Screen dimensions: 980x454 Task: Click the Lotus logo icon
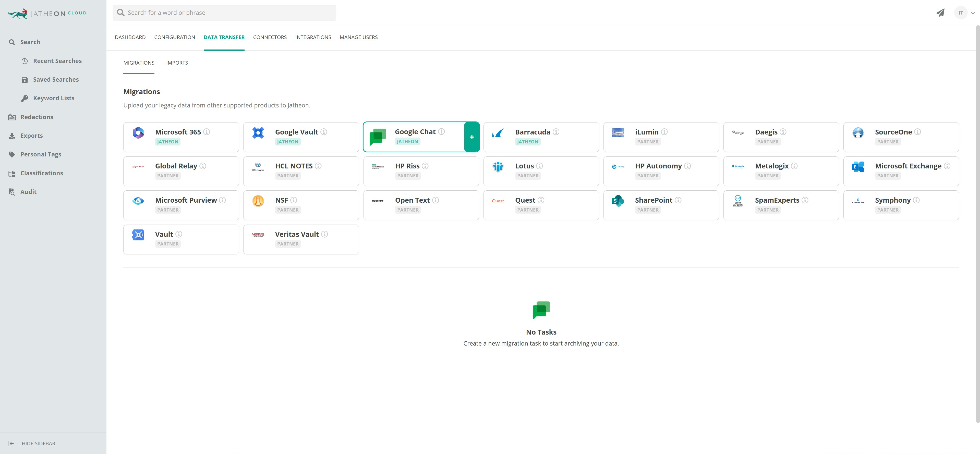[x=498, y=167]
